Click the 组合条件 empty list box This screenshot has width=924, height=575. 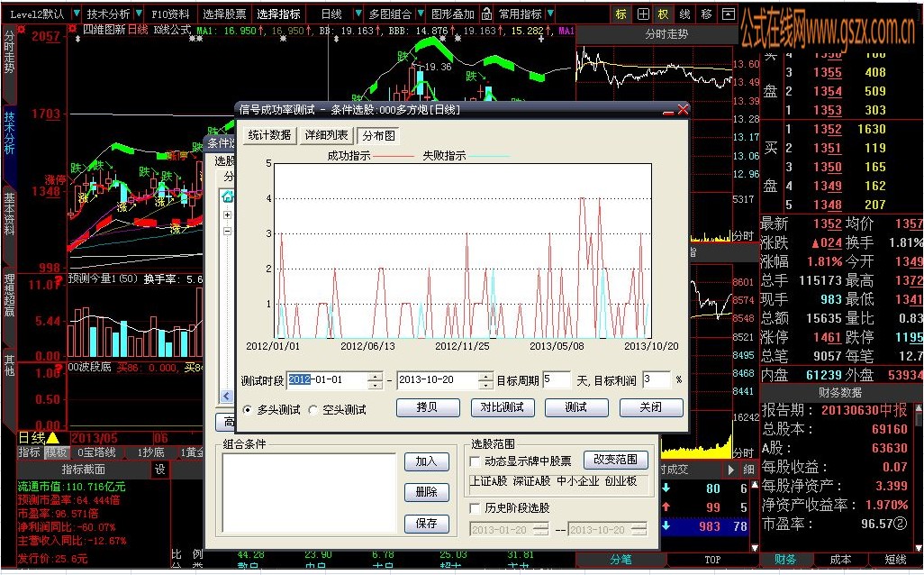[309, 493]
